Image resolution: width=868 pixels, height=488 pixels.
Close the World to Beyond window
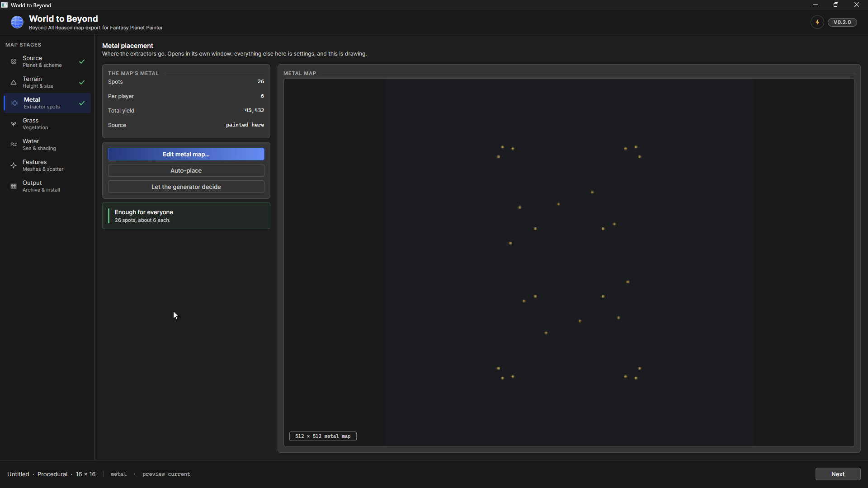(857, 5)
